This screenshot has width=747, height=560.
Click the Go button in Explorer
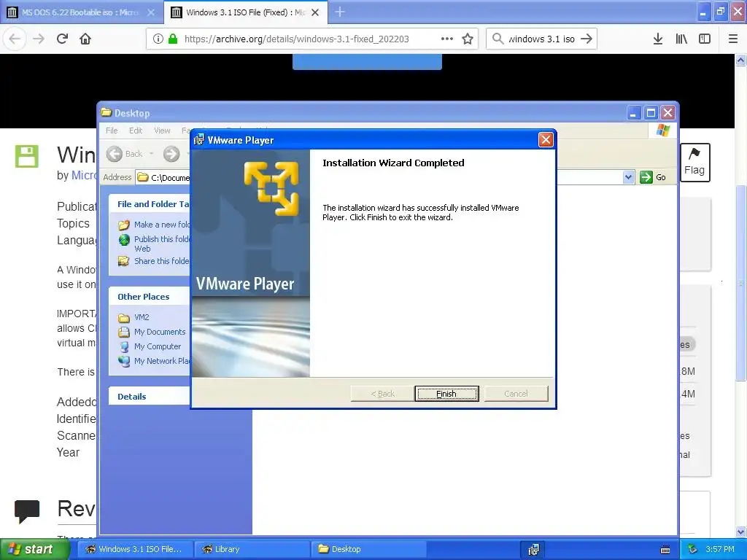coord(653,177)
